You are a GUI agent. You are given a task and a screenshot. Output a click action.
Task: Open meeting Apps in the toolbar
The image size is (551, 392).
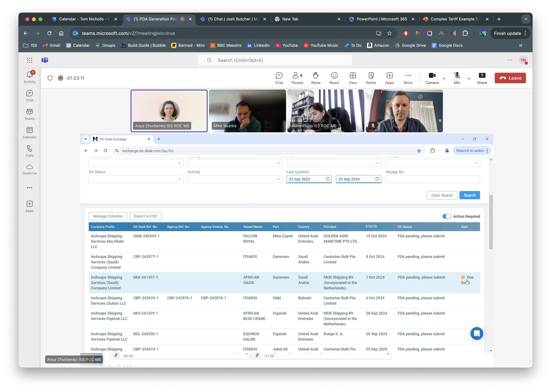389,78
